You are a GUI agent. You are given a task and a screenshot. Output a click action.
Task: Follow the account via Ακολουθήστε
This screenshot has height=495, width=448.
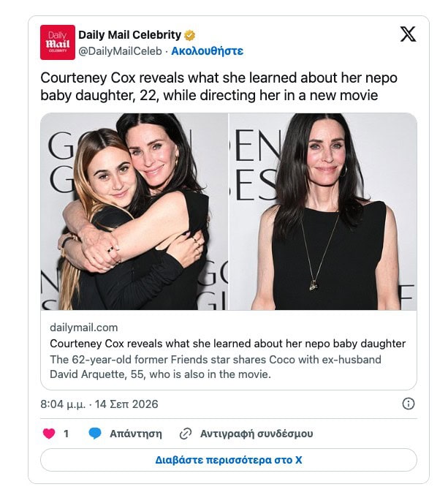(207, 51)
